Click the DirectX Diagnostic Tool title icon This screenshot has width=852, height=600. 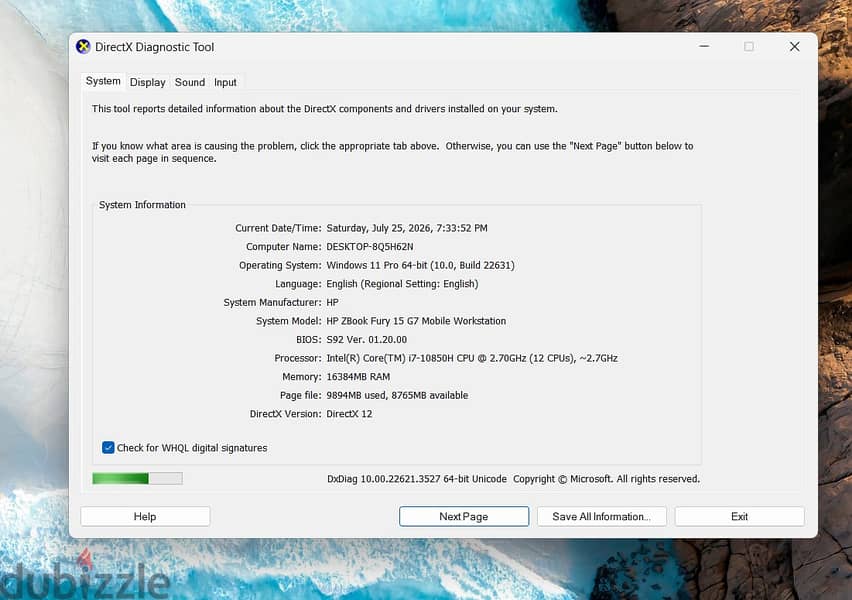pos(83,47)
